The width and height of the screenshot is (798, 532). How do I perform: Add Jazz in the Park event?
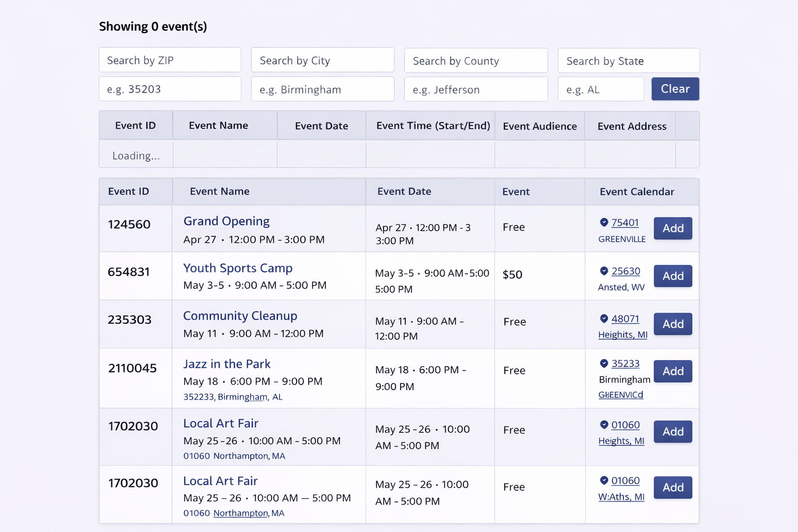673,371
